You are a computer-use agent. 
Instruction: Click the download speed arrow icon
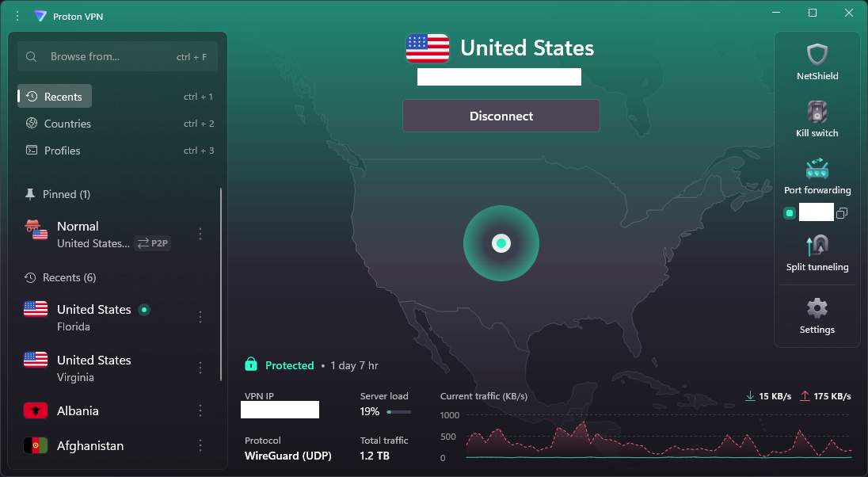point(750,396)
